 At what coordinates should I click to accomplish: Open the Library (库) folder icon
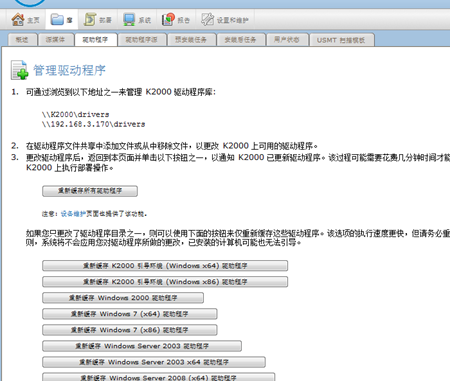click(x=57, y=20)
